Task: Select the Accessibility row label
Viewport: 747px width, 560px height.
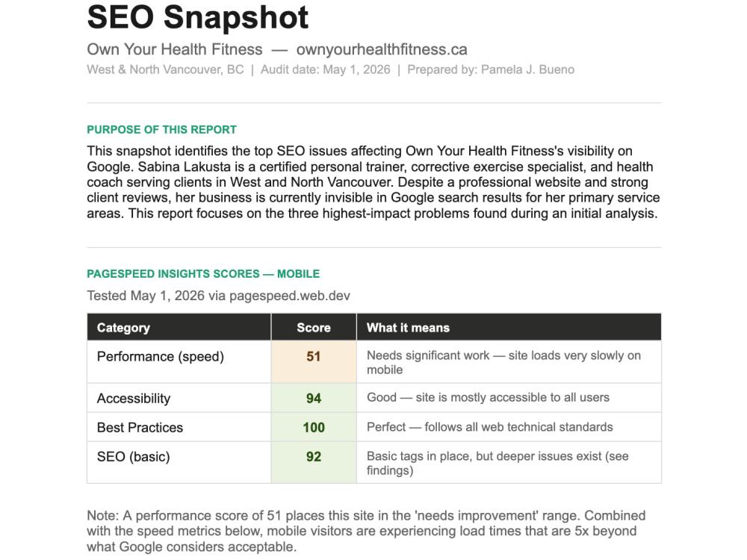Action: click(x=134, y=399)
